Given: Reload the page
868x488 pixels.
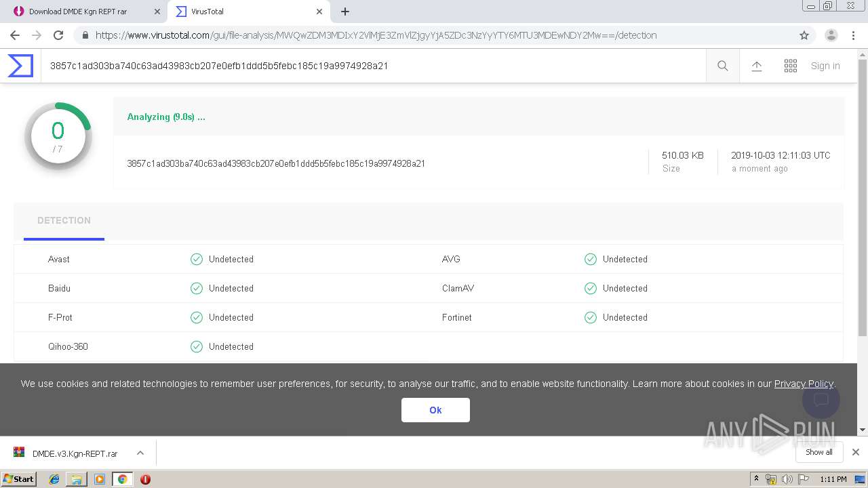Looking at the screenshot, I should (x=58, y=35).
